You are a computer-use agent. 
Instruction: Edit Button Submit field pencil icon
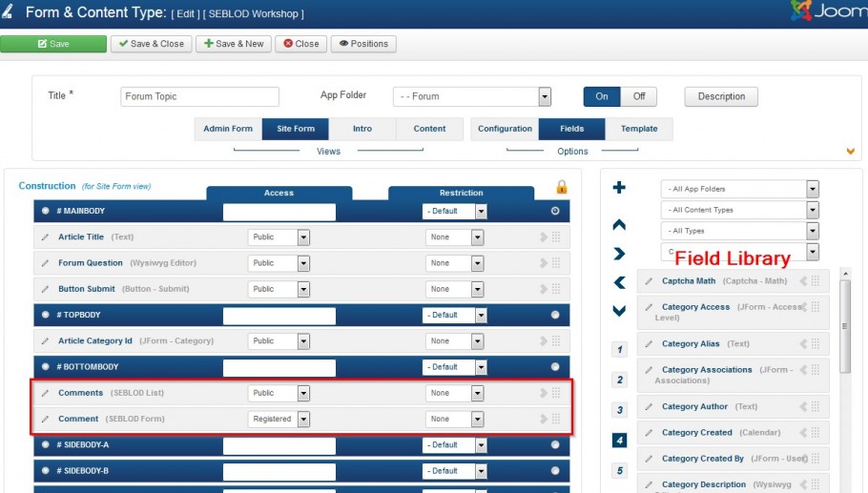click(45, 289)
